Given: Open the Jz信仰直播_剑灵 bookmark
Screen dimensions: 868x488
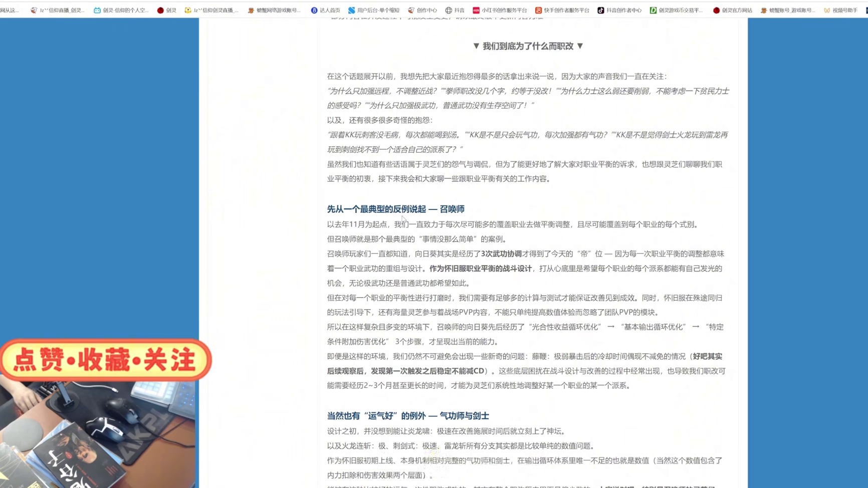Looking at the screenshot, I should [57, 10].
